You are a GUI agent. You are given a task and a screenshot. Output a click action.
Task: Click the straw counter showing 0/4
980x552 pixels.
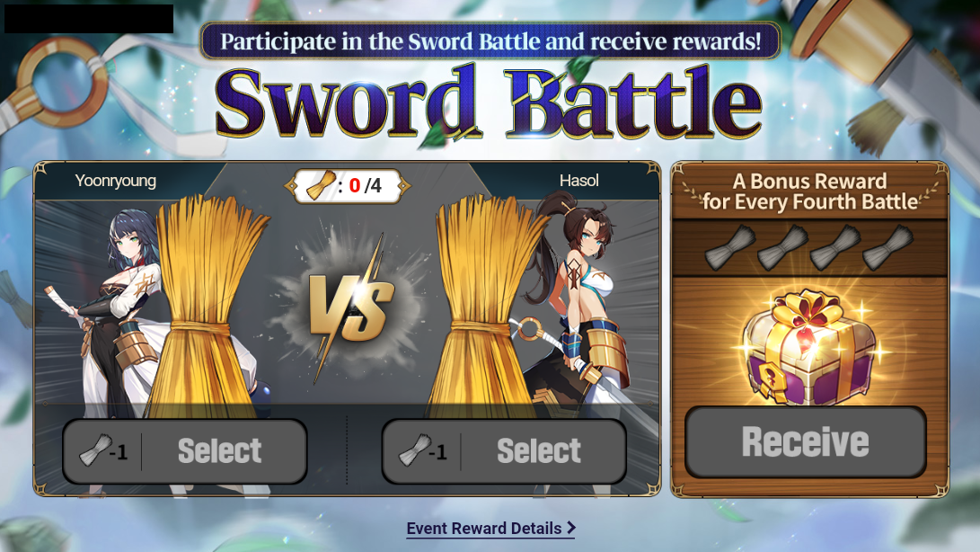tap(348, 186)
